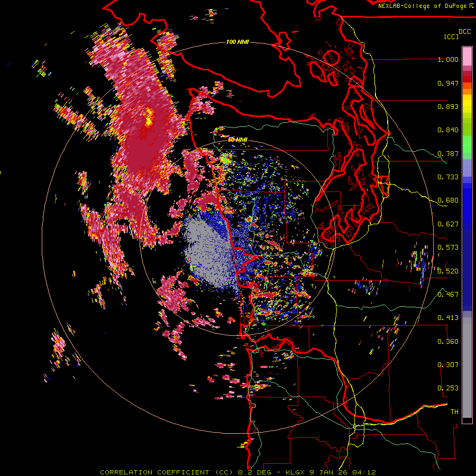Click the CORRELATION COEFFICIENT (CC) caption text
Viewport: 476px width, 476px height.
167,472
